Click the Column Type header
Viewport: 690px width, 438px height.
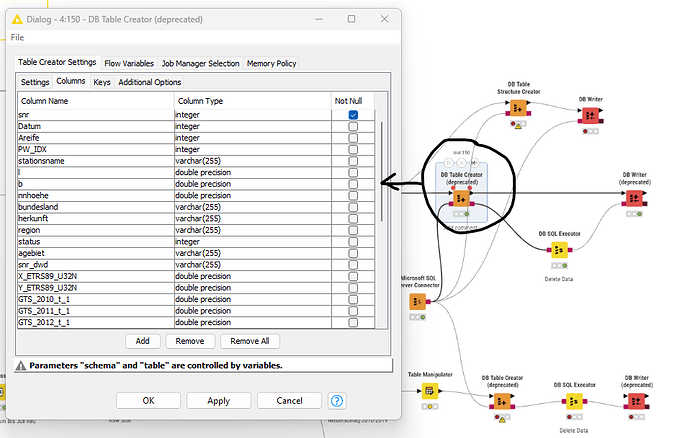pyautogui.click(x=253, y=101)
